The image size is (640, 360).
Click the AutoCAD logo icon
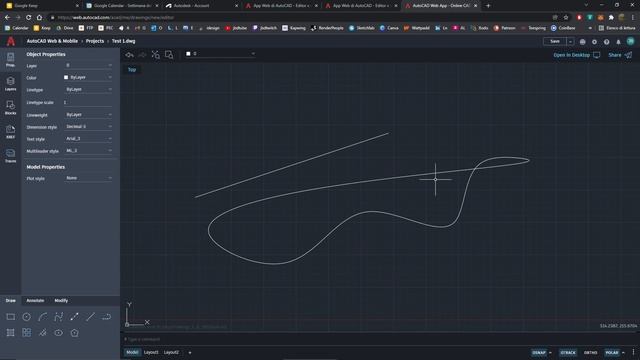coord(11,41)
